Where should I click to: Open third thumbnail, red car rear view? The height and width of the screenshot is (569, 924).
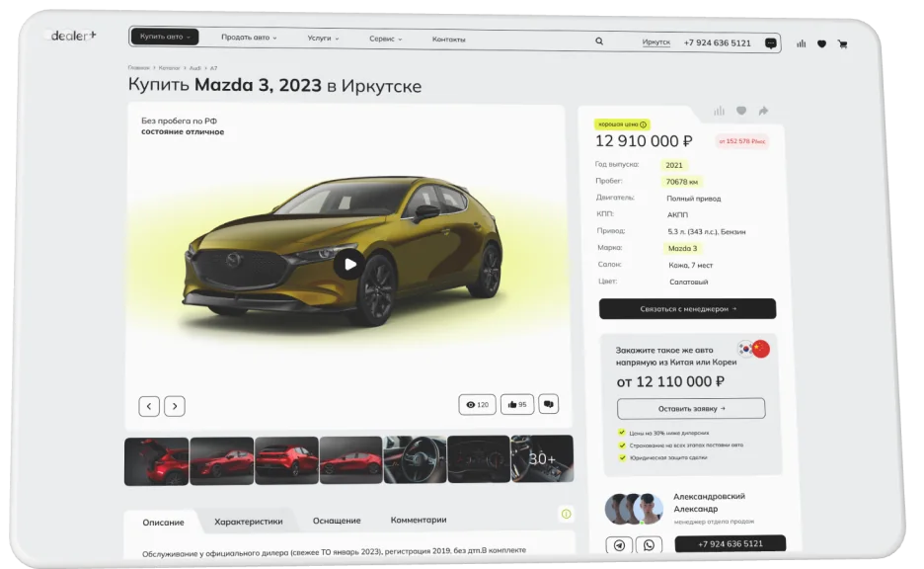point(286,460)
